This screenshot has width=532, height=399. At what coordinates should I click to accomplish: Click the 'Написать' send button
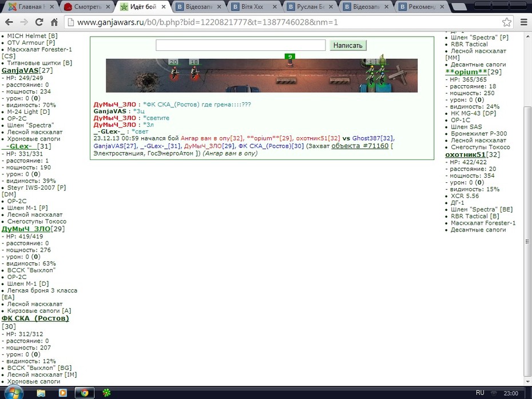click(x=348, y=45)
